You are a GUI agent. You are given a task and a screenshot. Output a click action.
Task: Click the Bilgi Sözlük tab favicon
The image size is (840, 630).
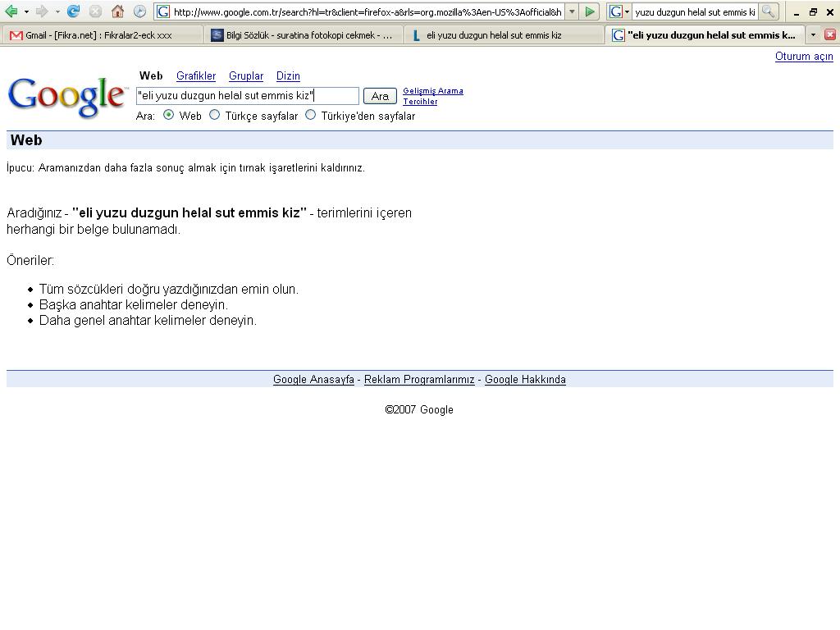coord(217,35)
